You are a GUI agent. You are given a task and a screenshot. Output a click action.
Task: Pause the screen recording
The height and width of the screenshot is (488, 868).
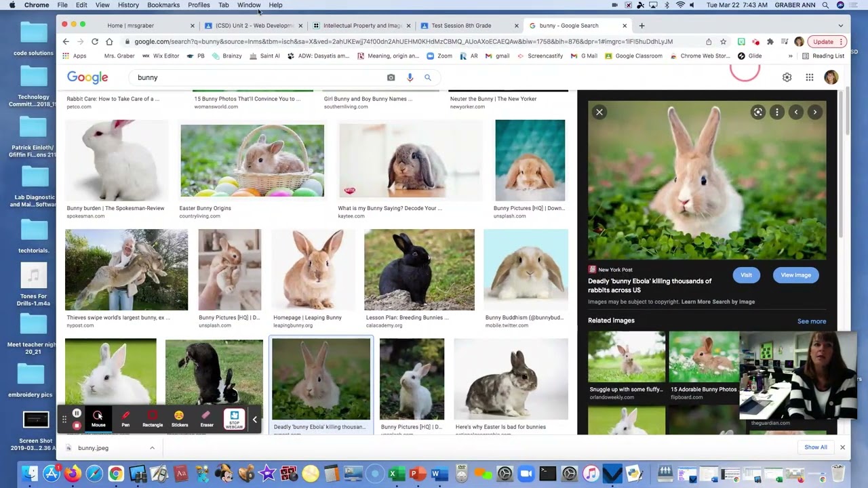point(77,413)
